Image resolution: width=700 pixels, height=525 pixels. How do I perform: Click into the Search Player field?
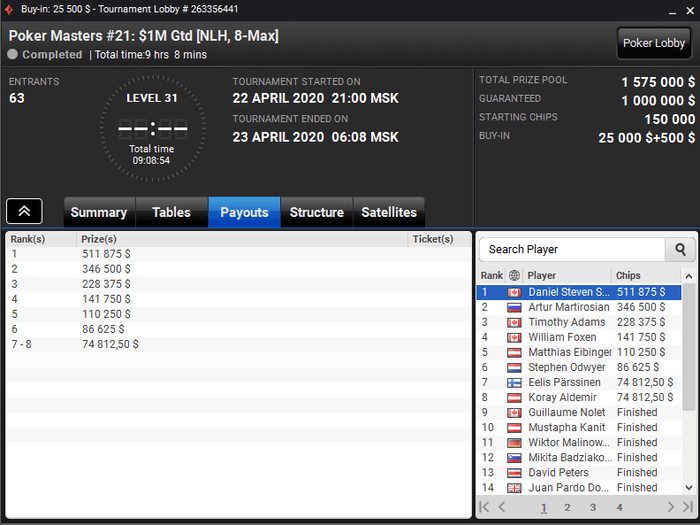572,249
